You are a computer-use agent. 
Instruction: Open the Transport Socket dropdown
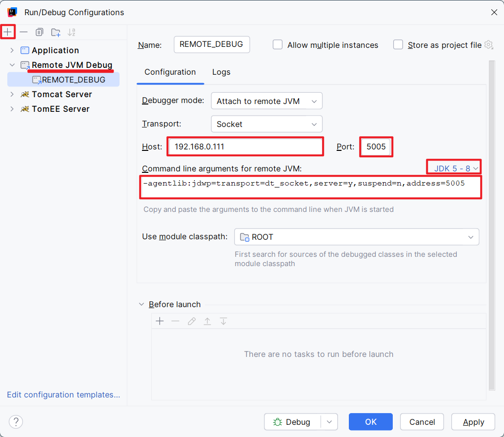click(x=266, y=124)
